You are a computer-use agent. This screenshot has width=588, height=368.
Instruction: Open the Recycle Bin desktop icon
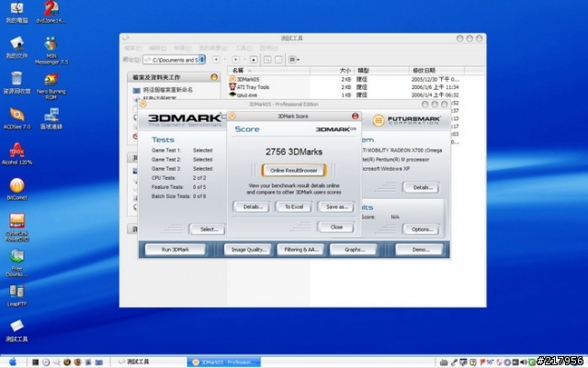(x=17, y=83)
